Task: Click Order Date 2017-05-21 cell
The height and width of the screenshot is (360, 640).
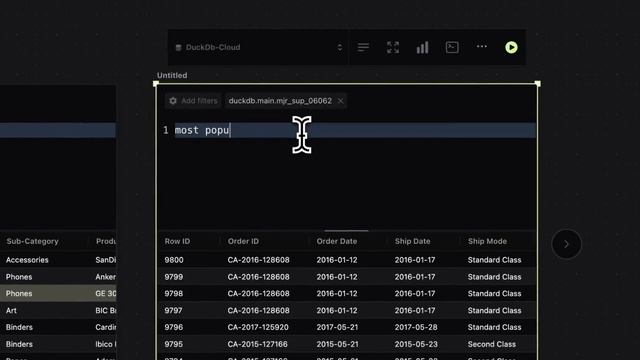Action: 337,327
